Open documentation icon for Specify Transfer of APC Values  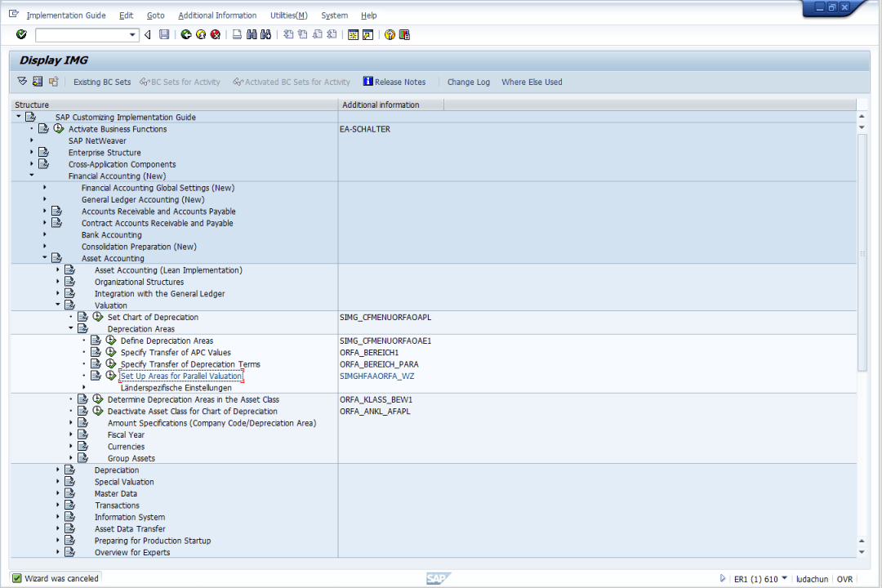coord(96,353)
